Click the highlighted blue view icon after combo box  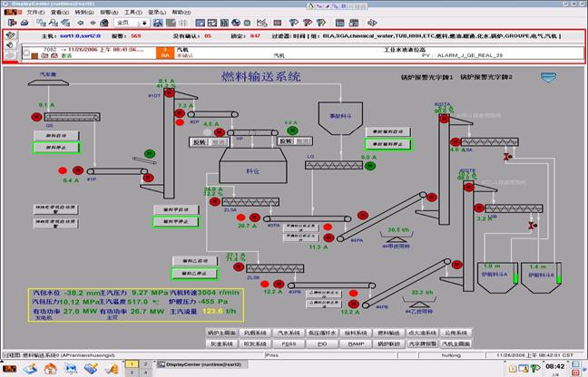tap(158, 23)
